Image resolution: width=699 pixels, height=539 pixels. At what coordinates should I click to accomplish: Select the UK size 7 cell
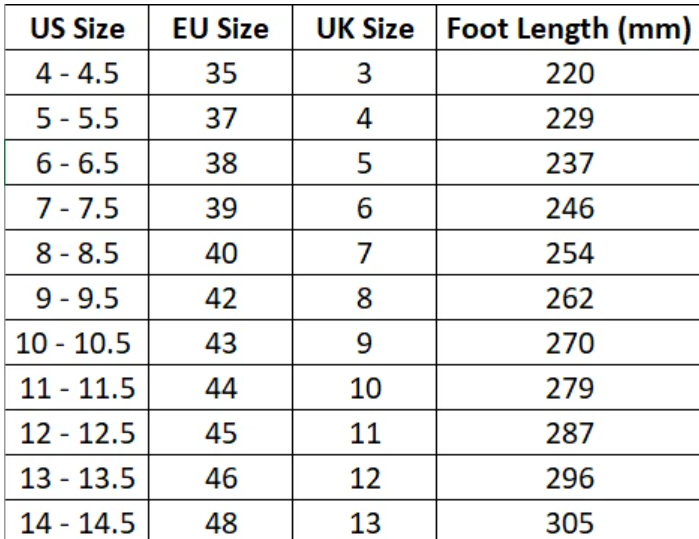coord(365,252)
